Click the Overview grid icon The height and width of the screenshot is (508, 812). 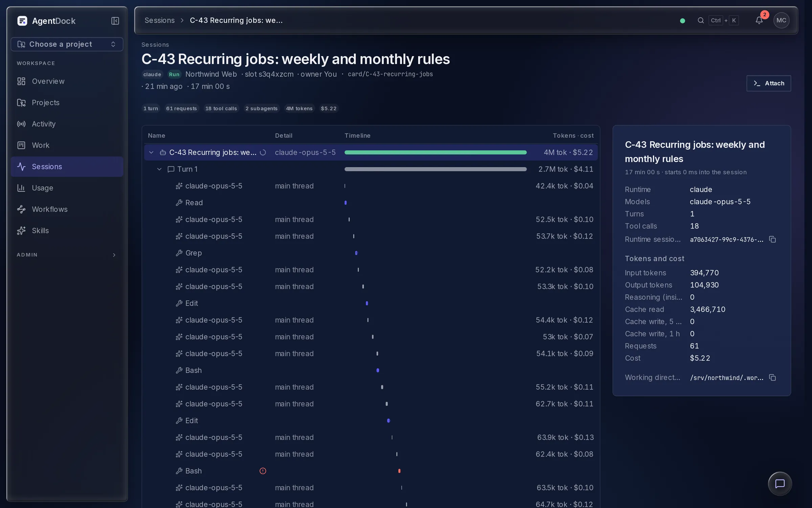(x=21, y=81)
